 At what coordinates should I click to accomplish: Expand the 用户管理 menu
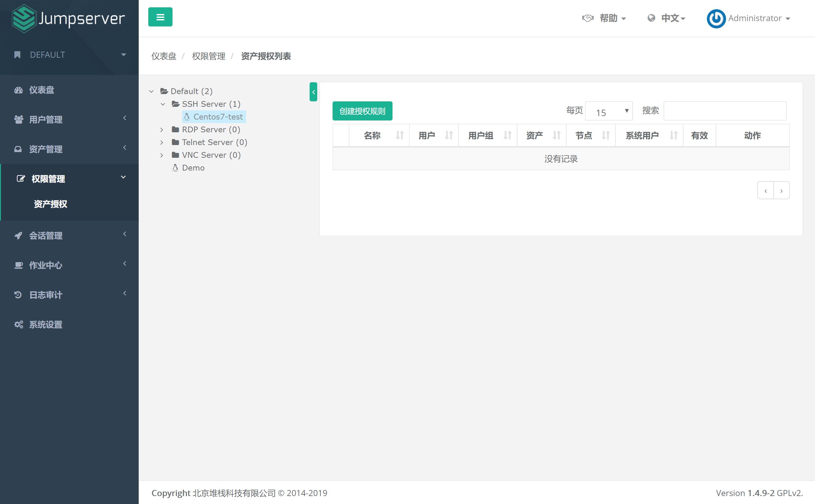pyautogui.click(x=69, y=119)
